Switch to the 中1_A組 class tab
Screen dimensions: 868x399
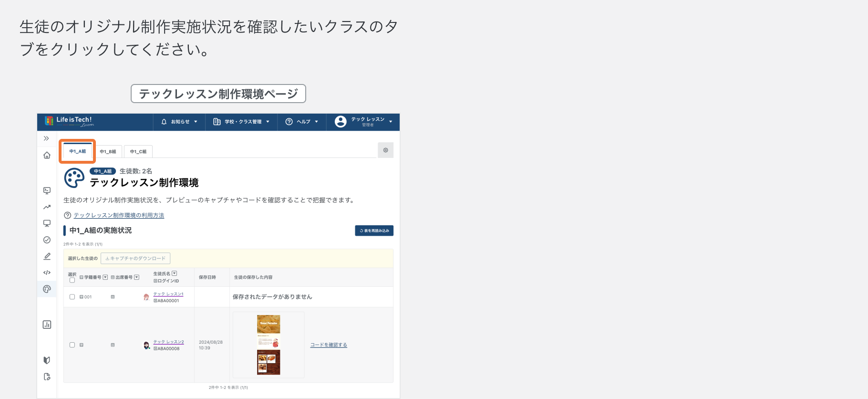coord(78,151)
